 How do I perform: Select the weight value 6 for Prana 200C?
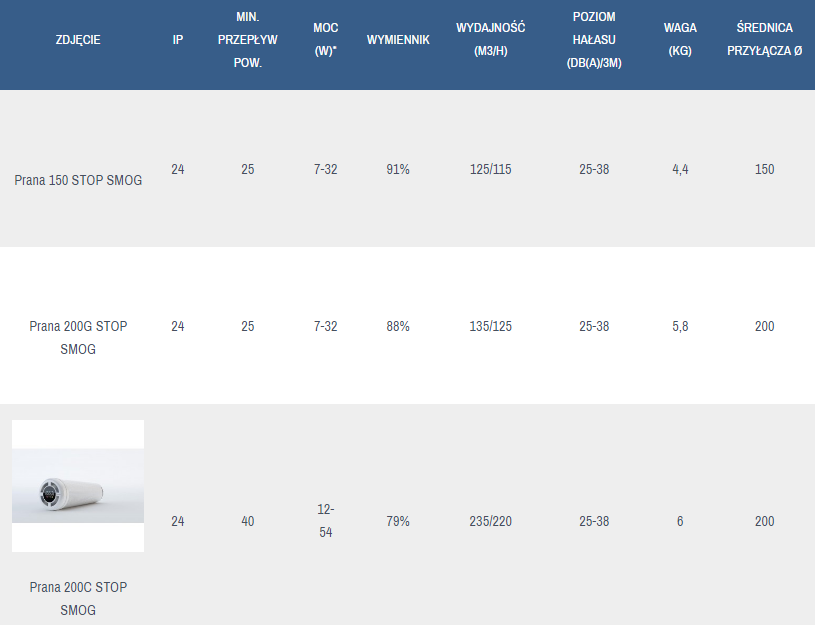click(x=680, y=521)
